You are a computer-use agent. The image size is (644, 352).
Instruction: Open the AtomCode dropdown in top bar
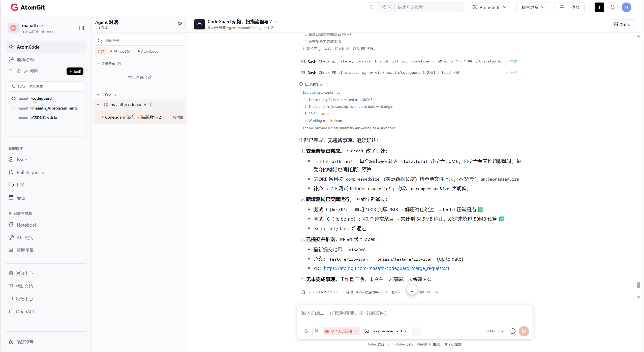click(490, 7)
